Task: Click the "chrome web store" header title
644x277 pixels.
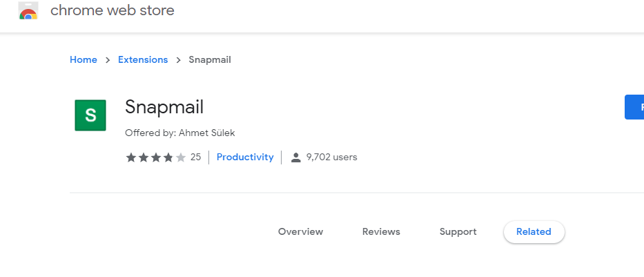Action: (x=113, y=10)
